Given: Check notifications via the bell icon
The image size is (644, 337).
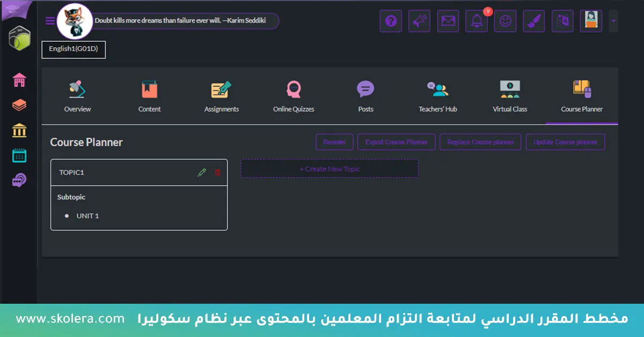Looking at the screenshot, I should coord(477,20).
